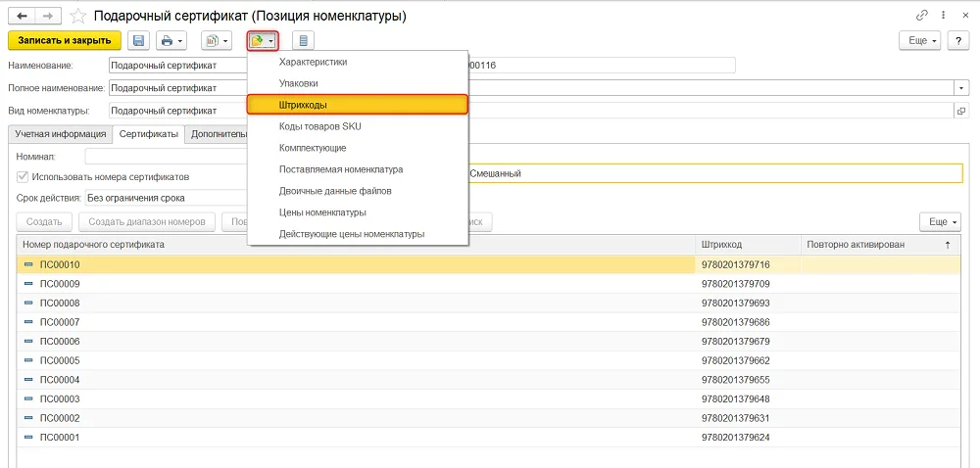Toggle Использовать номера сертификатов checkbox
This screenshot has width=980, height=468.
coord(23,176)
